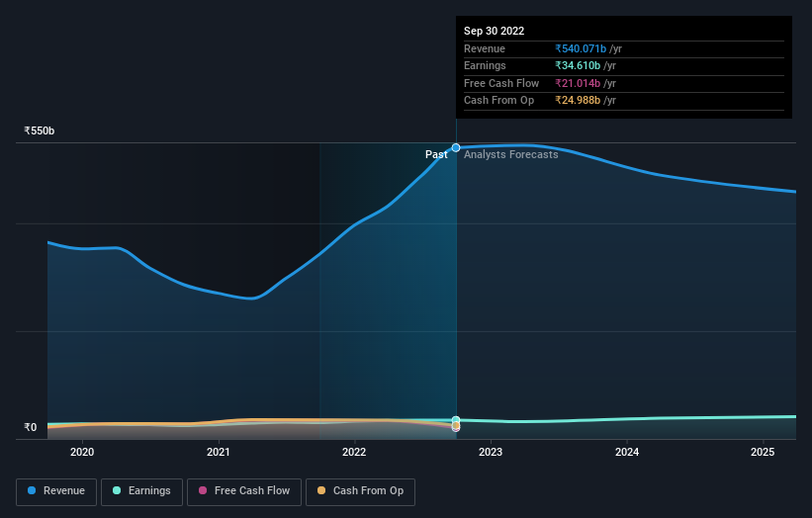
Task: Click the 2024 x-axis label
Action: (x=627, y=453)
